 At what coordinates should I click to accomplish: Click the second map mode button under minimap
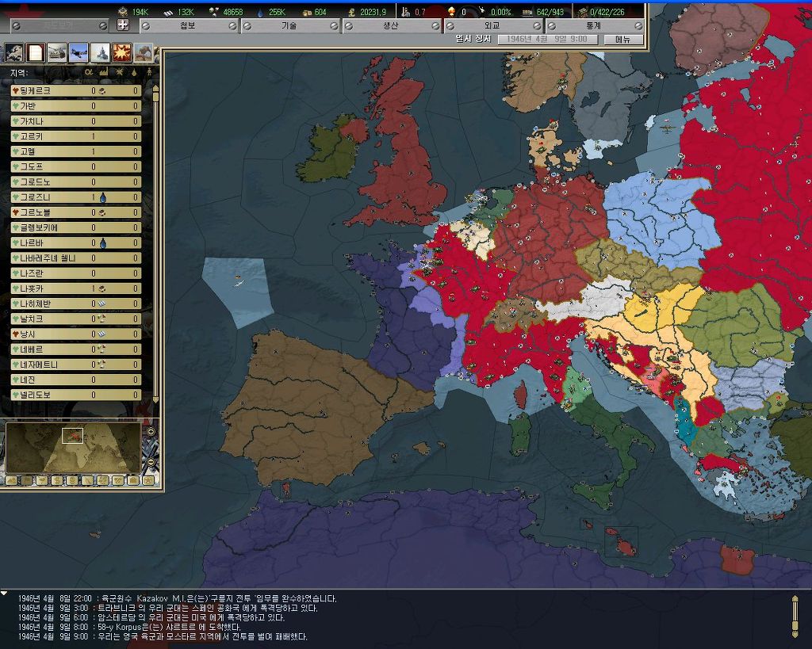click(x=26, y=481)
